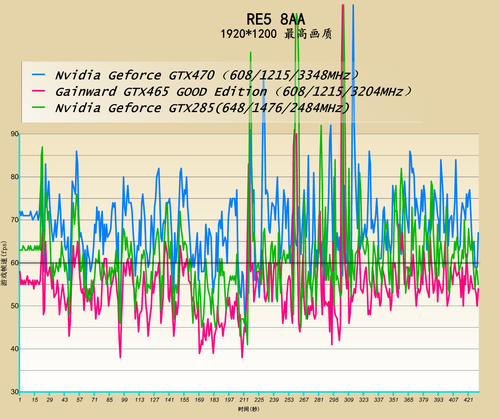Click the 40 label on y-axis

(x=14, y=349)
